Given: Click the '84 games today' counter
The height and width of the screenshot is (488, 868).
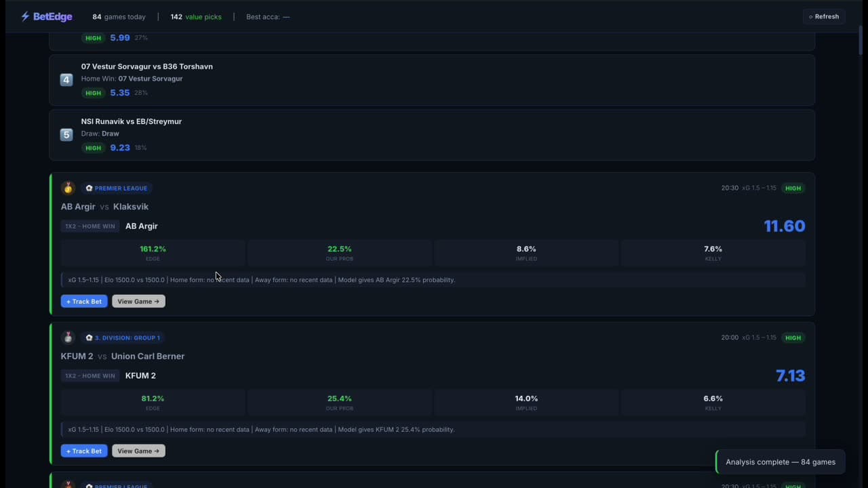Looking at the screenshot, I should pos(119,17).
